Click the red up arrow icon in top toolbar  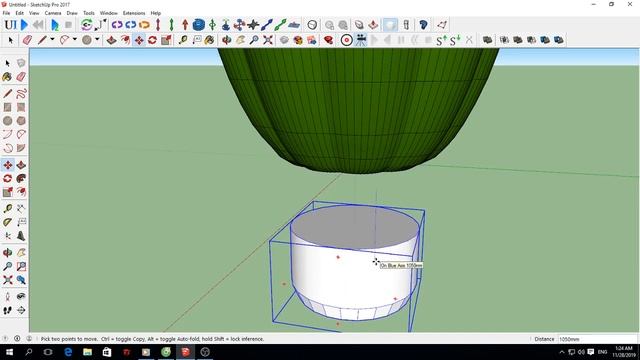pyautogui.click(x=185, y=25)
